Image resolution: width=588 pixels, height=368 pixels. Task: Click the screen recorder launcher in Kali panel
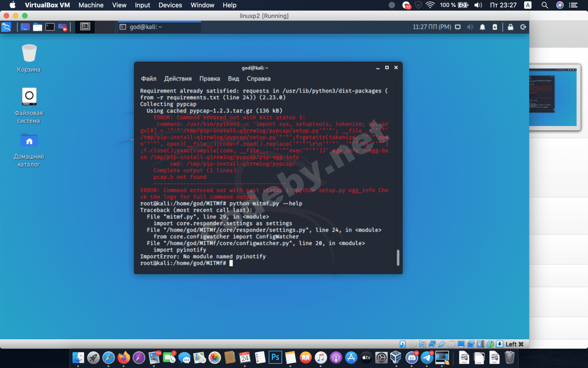[x=62, y=27]
